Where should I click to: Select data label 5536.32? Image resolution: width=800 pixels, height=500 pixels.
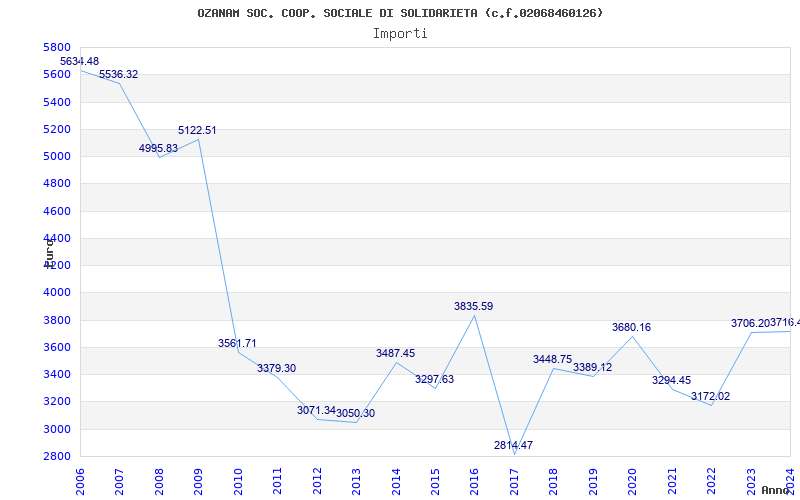[118, 74]
